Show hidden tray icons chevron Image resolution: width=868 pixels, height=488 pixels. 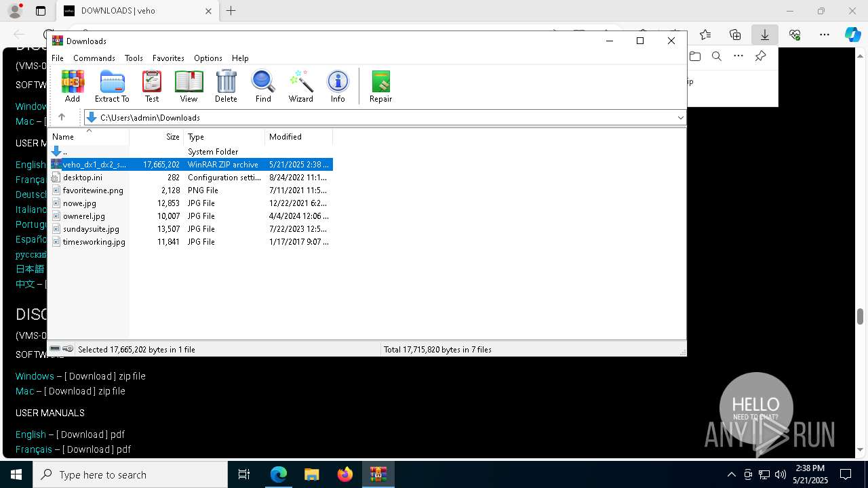click(731, 474)
